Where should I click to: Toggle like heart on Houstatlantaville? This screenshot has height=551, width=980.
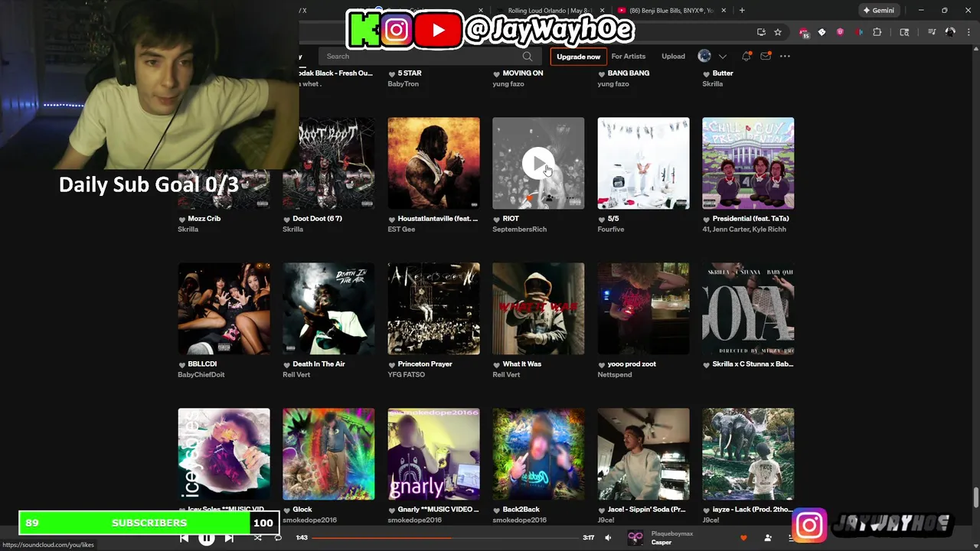coord(392,219)
